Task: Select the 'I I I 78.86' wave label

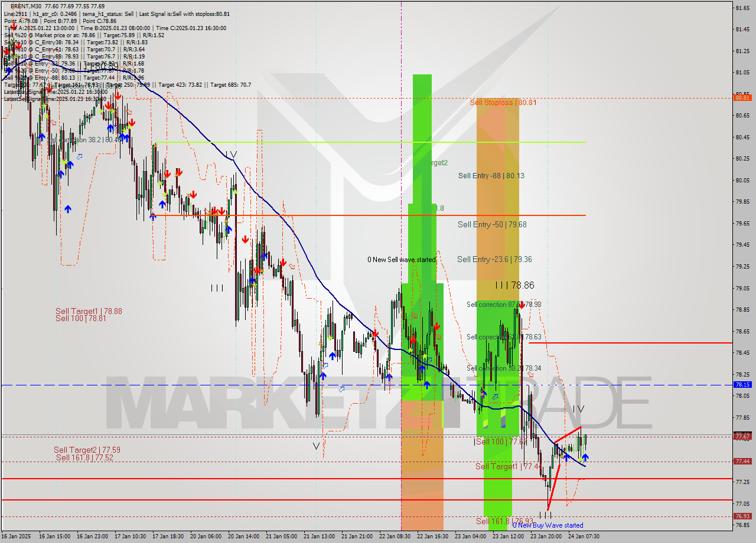Action: tap(514, 285)
